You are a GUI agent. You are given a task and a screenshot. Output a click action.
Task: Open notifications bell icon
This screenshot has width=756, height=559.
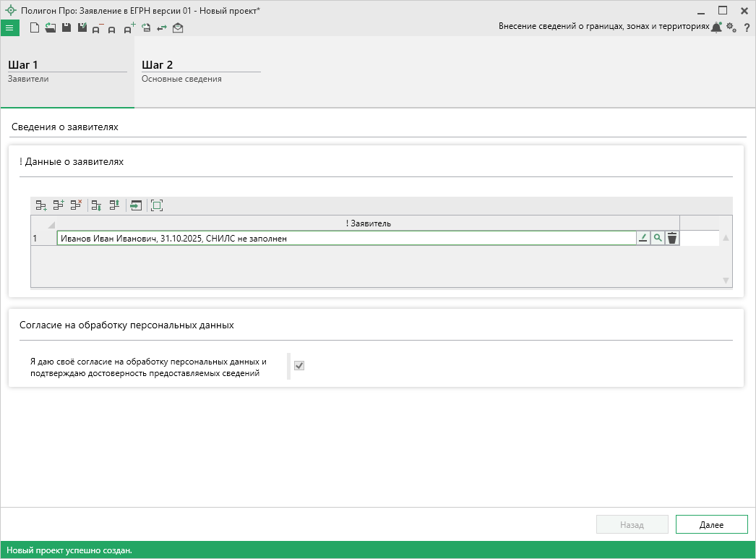[x=716, y=27]
